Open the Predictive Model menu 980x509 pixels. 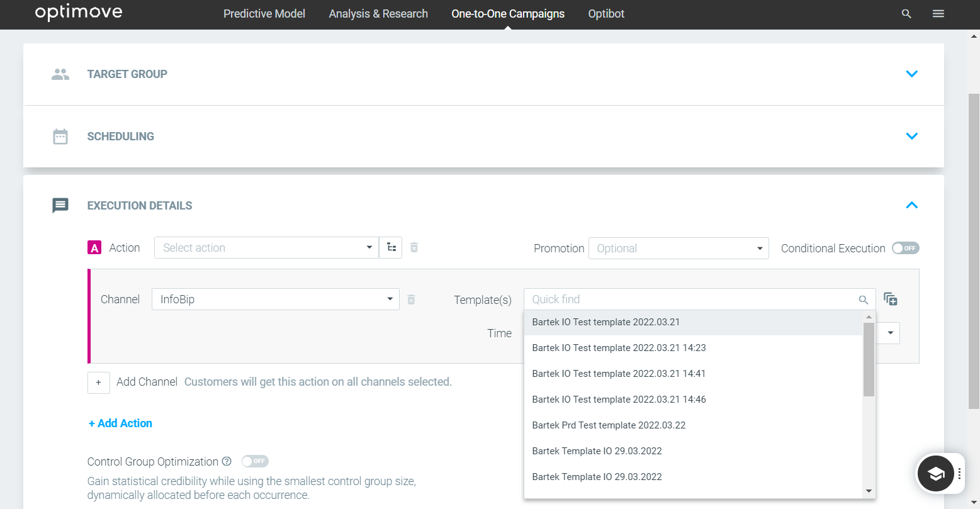click(264, 14)
